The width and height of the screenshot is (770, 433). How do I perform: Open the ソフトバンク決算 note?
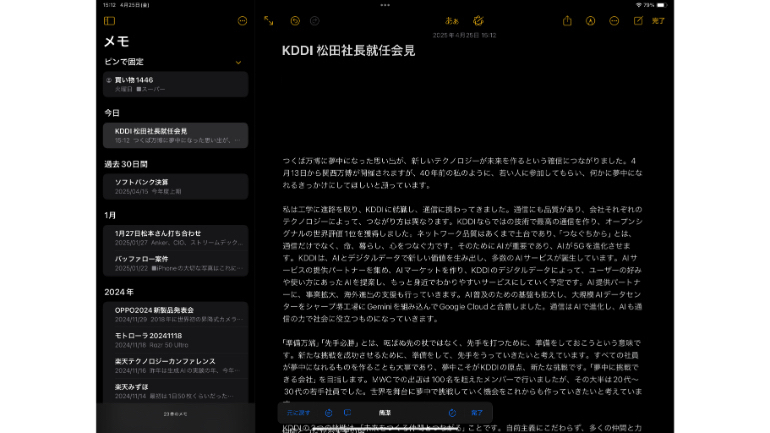pos(175,187)
